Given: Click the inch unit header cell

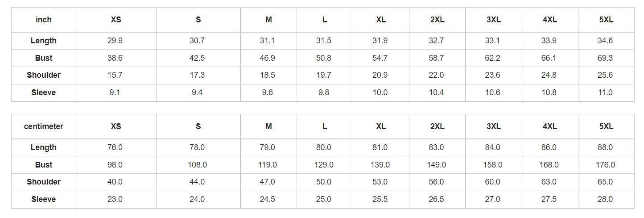Looking at the screenshot, I should tap(44, 20).
